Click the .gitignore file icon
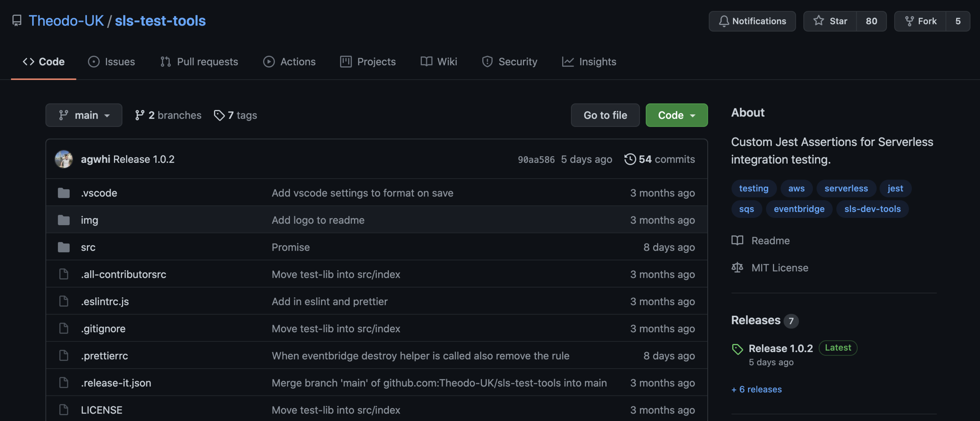The height and width of the screenshot is (421, 980). [x=64, y=328]
